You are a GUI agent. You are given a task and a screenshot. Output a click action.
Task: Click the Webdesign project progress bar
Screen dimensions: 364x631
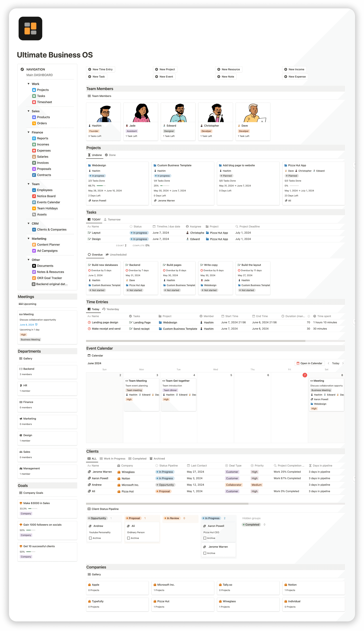(101, 186)
